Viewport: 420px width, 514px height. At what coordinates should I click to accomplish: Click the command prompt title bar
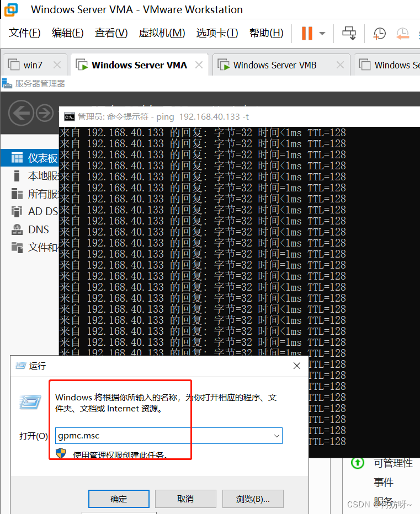pos(240,117)
